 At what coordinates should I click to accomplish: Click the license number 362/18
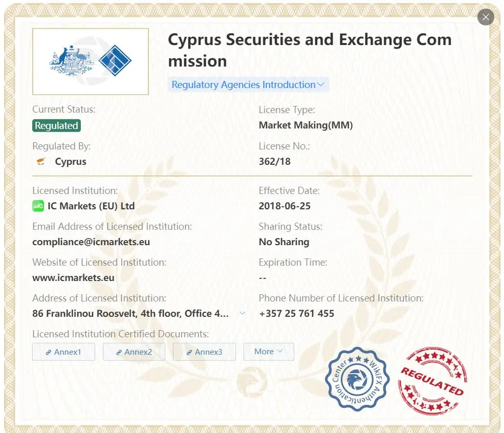pyautogui.click(x=275, y=161)
